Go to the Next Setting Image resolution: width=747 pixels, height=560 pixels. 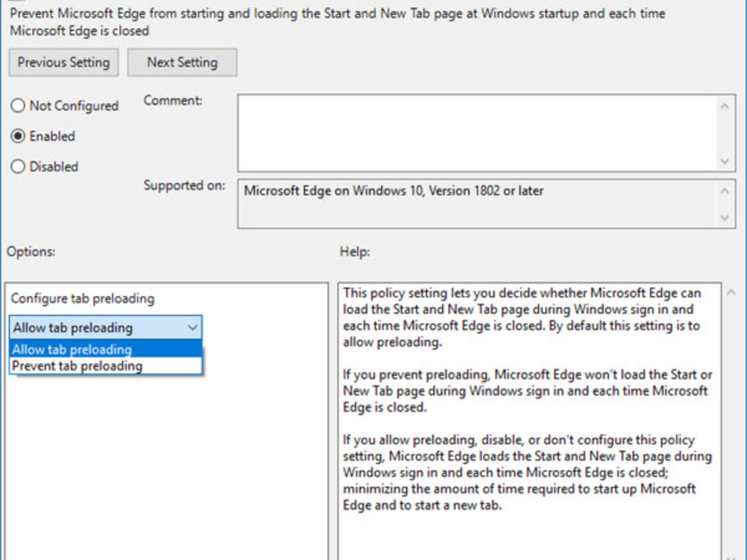(182, 63)
